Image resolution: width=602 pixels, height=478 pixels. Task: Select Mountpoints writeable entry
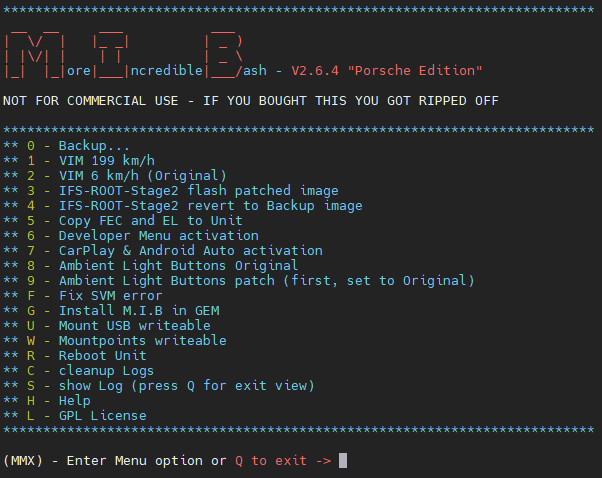pos(142,341)
